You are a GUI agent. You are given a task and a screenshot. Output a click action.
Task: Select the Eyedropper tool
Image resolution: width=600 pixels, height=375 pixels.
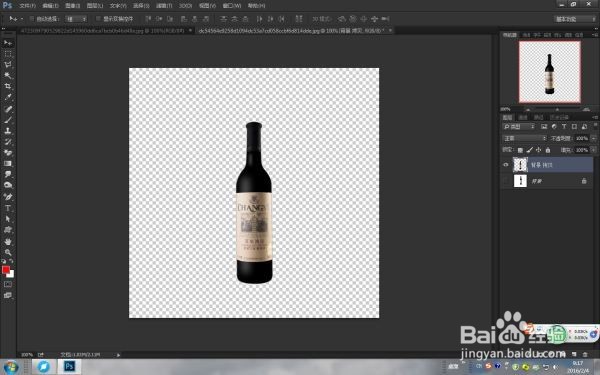click(8, 97)
